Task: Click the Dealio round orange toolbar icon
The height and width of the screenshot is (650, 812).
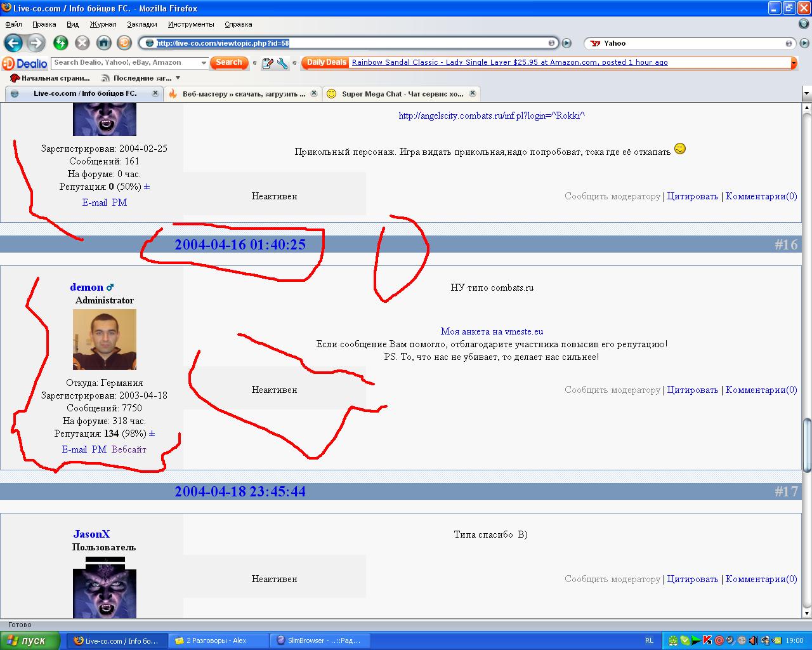Action: [x=125, y=43]
